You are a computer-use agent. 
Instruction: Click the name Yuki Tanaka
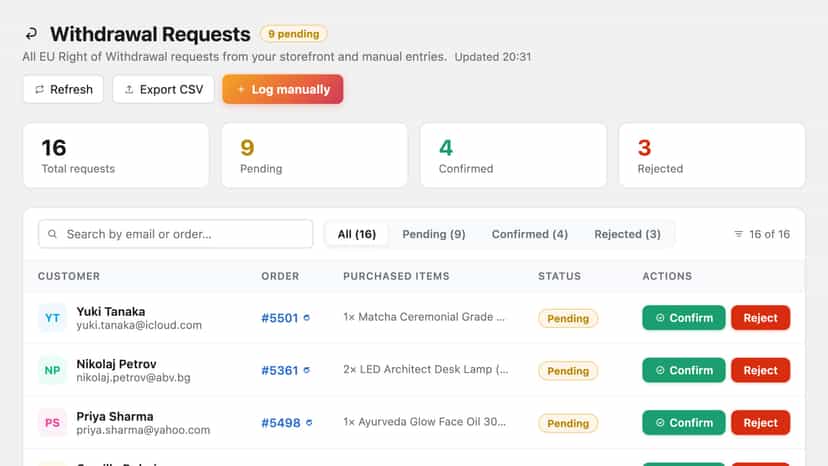pyautogui.click(x=111, y=312)
